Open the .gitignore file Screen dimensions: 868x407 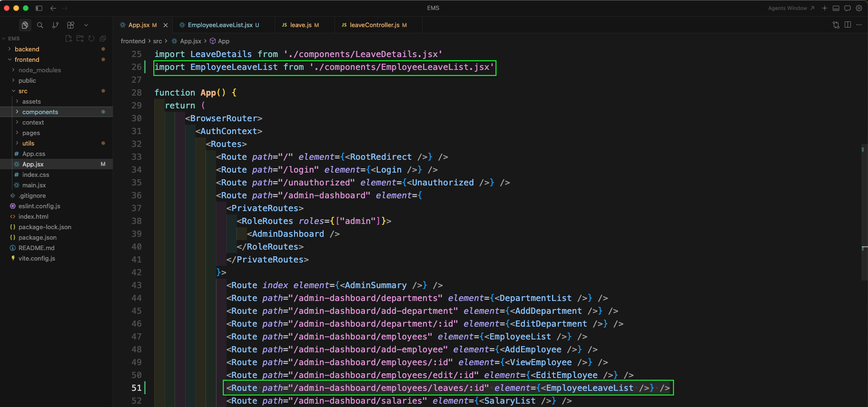(x=56, y=195)
